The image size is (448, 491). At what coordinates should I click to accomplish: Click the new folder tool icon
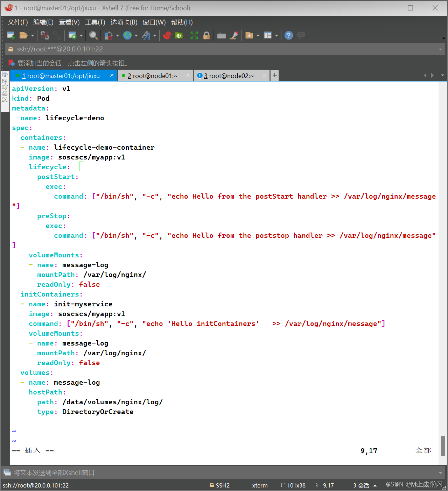249,35
